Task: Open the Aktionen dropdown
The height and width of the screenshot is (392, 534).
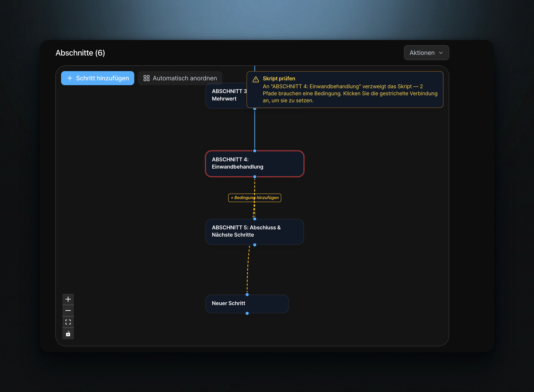Action: click(426, 53)
